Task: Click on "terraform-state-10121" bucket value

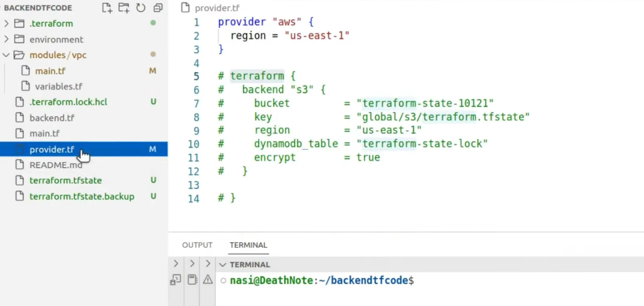Action: (425, 103)
